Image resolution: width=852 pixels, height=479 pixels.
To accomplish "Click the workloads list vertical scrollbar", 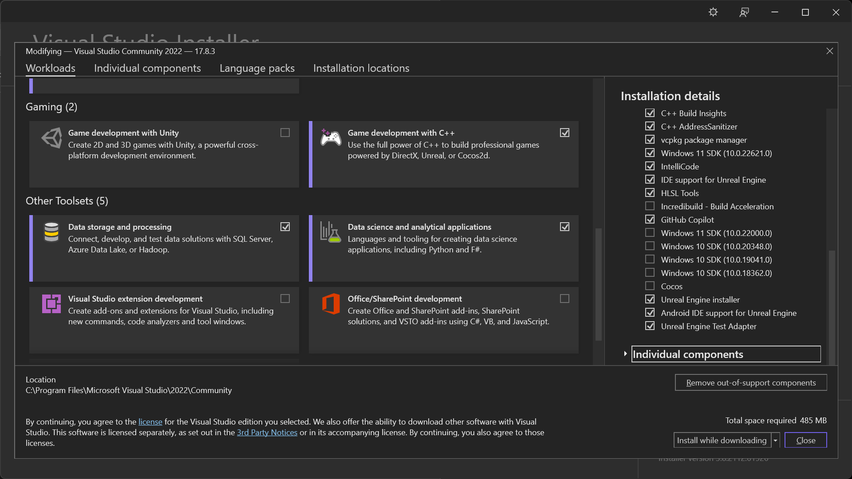I will tap(598, 284).
